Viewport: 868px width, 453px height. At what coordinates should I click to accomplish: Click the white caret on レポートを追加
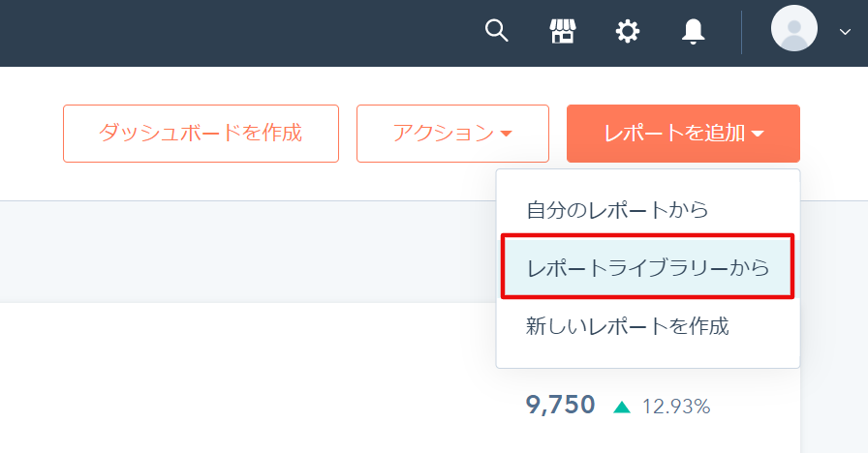click(758, 134)
